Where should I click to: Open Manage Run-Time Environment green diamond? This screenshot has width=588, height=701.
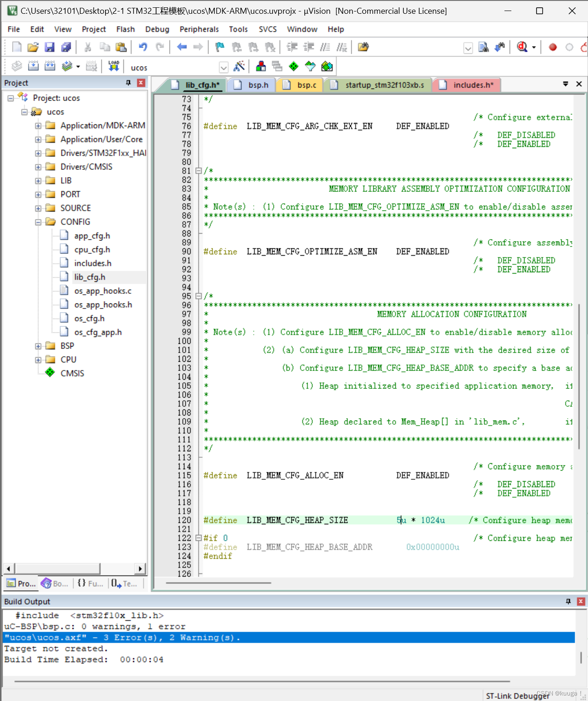(x=294, y=66)
